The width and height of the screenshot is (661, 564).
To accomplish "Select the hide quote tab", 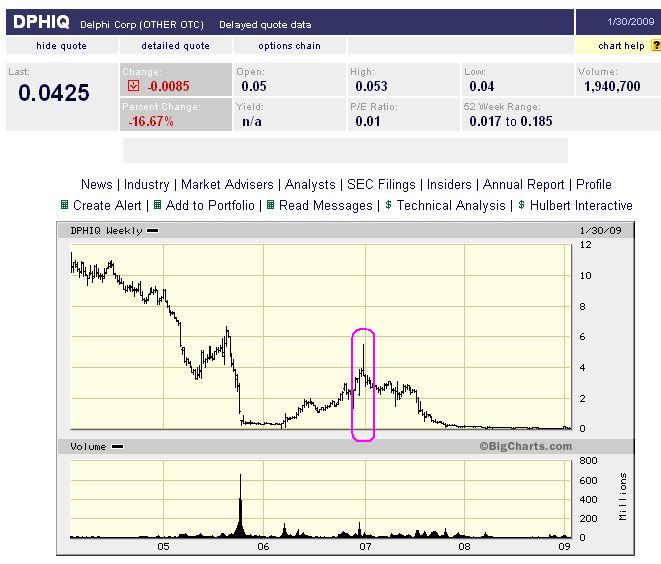I will point(62,46).
